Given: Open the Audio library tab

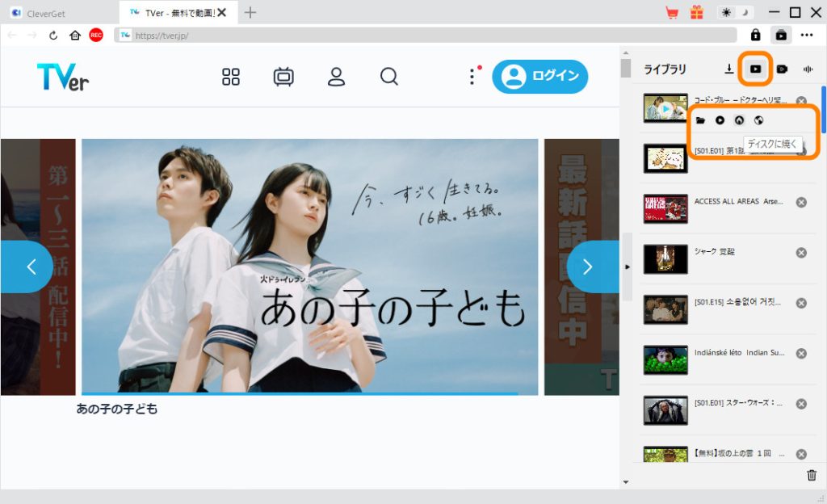Looking at the screenshot, I should tap(807, 69).
